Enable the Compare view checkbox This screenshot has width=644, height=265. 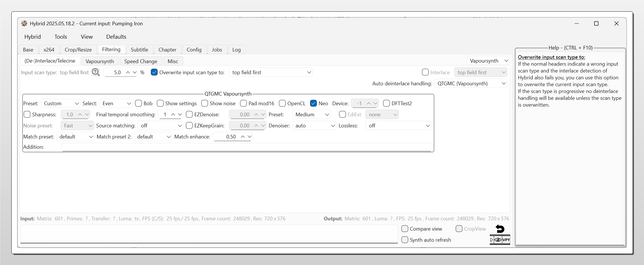405,229
